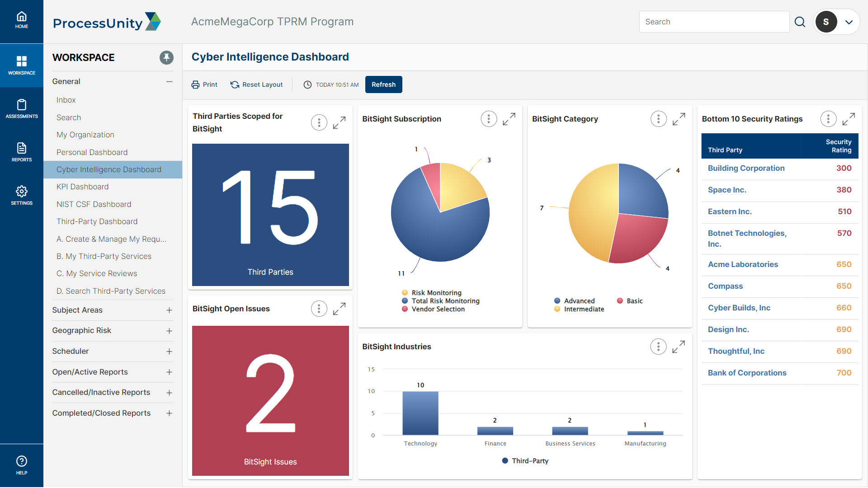
Task: Click the S user avatar
Action: click(x=826, y=22)
